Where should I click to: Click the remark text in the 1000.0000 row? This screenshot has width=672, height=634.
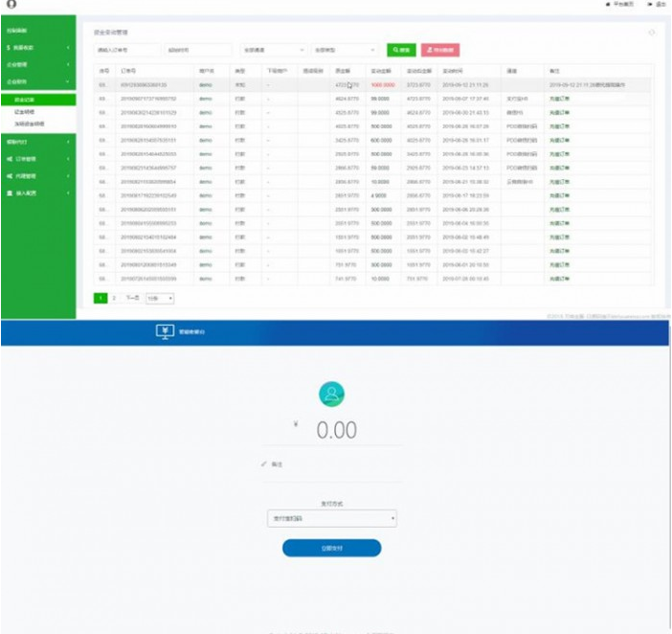pyautogui.click(x=587, y=85)
